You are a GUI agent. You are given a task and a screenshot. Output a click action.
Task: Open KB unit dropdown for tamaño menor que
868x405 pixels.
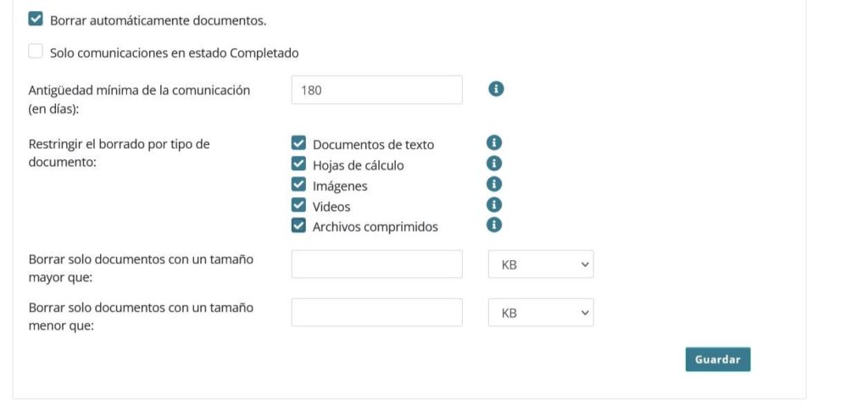[541, 313]
